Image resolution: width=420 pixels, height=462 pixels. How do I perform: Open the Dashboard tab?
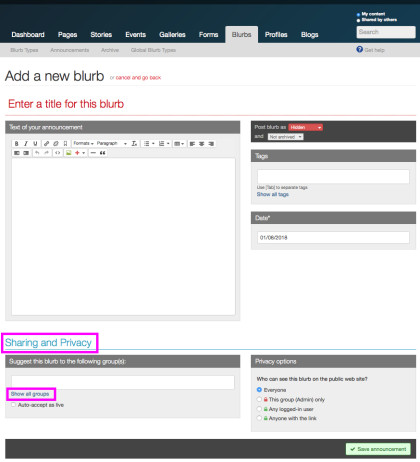pos(28,35)
